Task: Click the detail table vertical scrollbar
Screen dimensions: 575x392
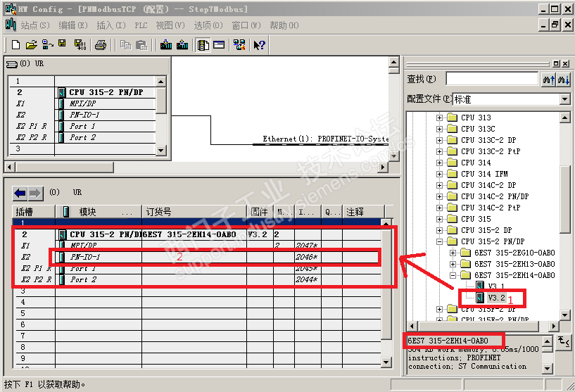Action: [386, 293]
